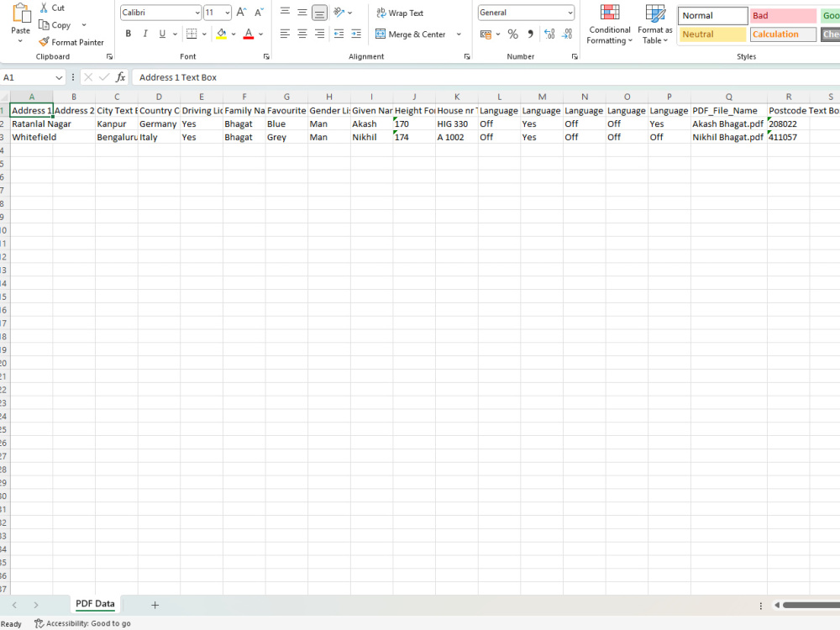The height and width of the screenshot is (630, 840).
Task: Open the Font dialog launcher
Action: pyautogui.click(x=266, y=56)
